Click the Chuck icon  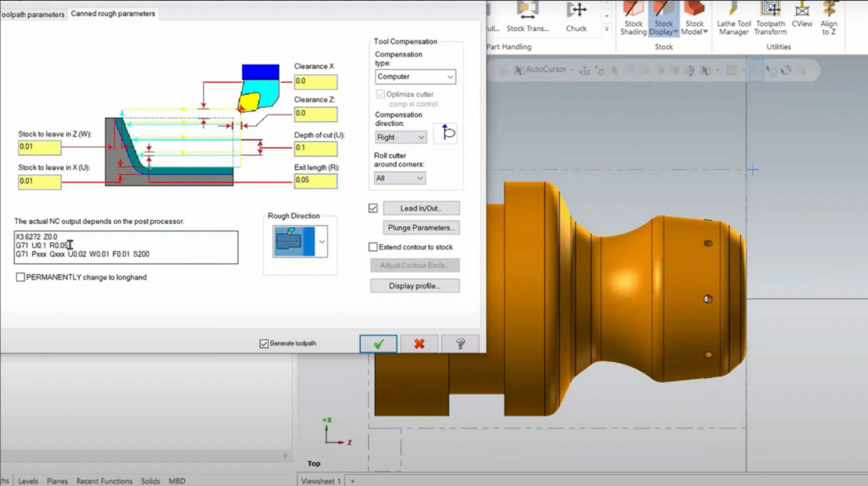coord(576,17)
